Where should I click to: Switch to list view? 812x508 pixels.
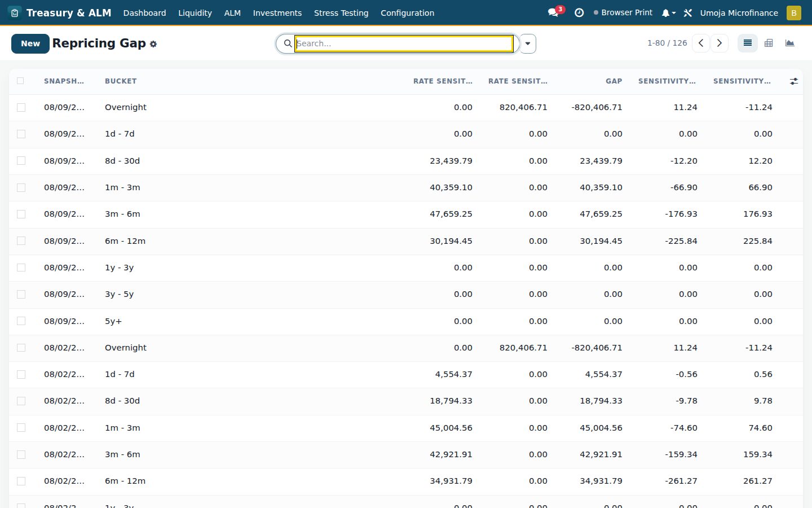(x=748, y=43)
